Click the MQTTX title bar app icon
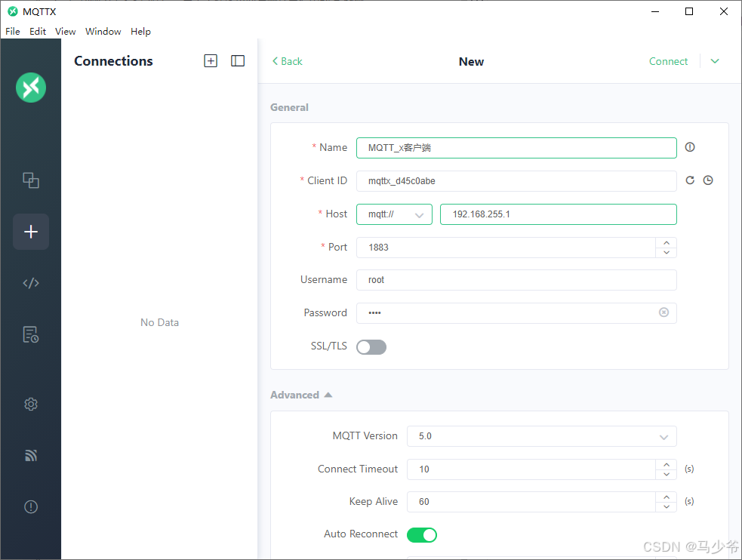The width and height of the screenshot is (742, 560). [13, 11]
